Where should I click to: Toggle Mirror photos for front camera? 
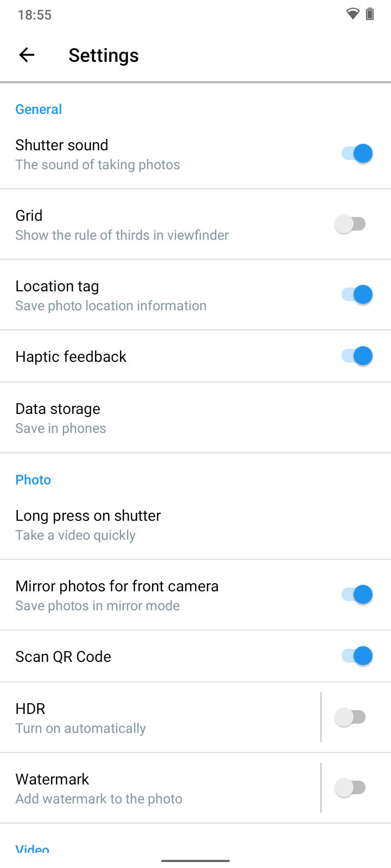pos(357,595)
